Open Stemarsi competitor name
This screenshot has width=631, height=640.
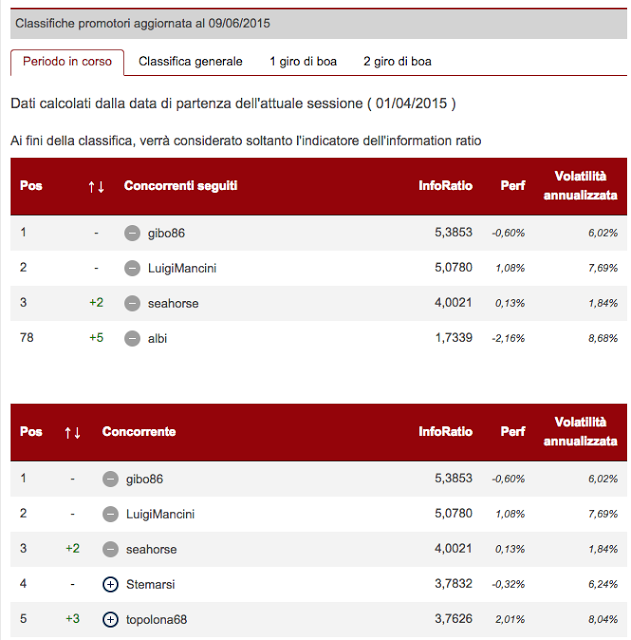[x=151, y=584]
